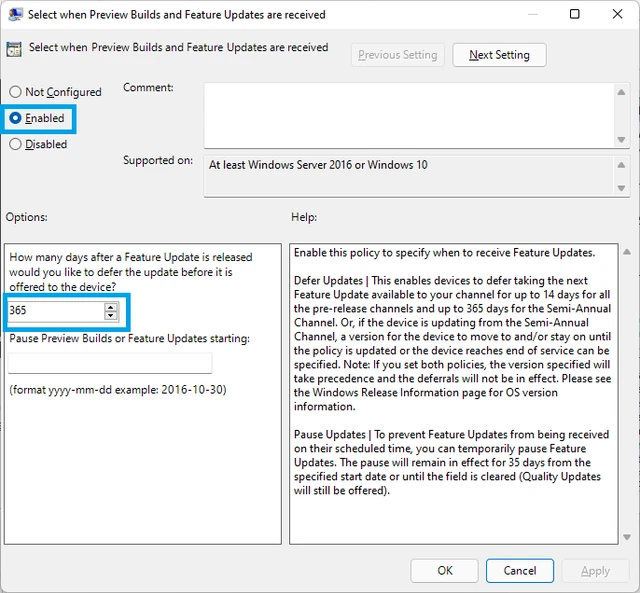Go to Next Setting
The image size is (640, 593).
(499, 55)
